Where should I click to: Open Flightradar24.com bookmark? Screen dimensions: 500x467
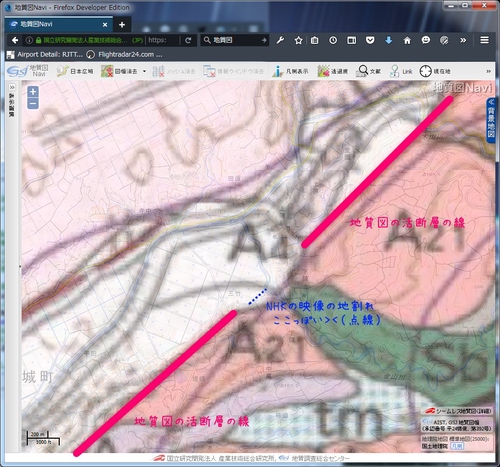click(x=125, y=54)
